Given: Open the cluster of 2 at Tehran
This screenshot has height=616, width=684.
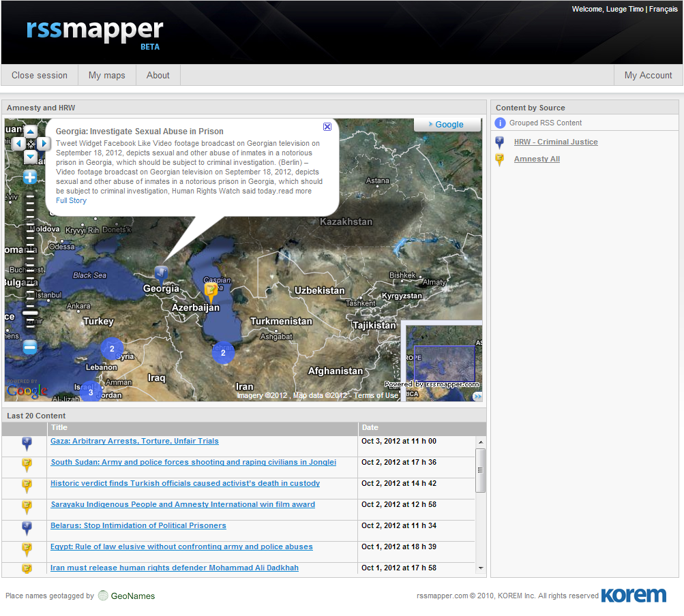Looking at the screenshot, I should tap(223, 353).
